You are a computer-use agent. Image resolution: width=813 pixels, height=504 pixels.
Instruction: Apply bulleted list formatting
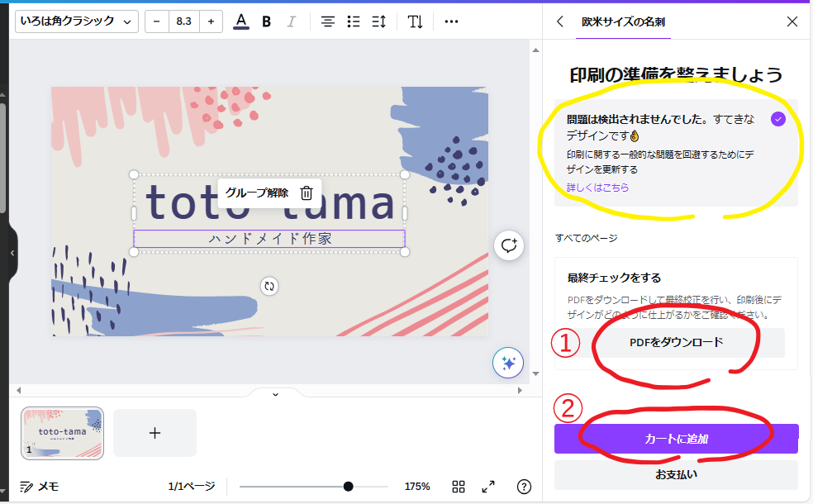[x=354, y=21]
